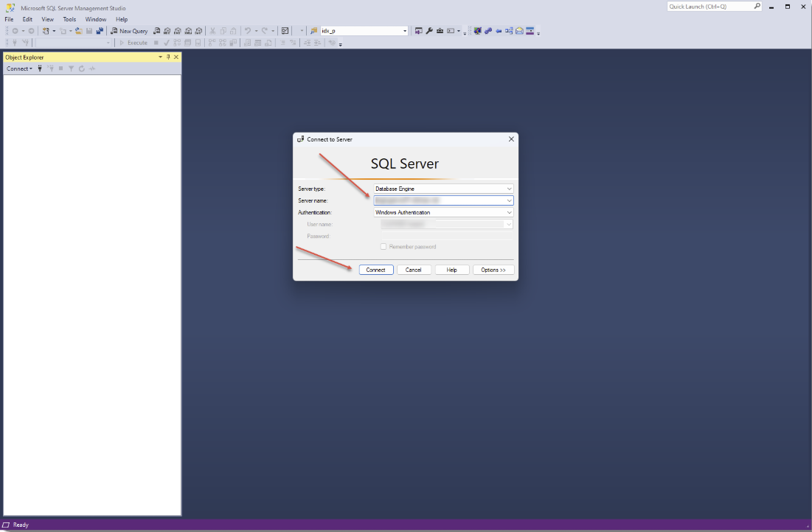Open the Command Window icon dropdown arrow
This screenshot has width=812, height=532.
tap(458, 31)
